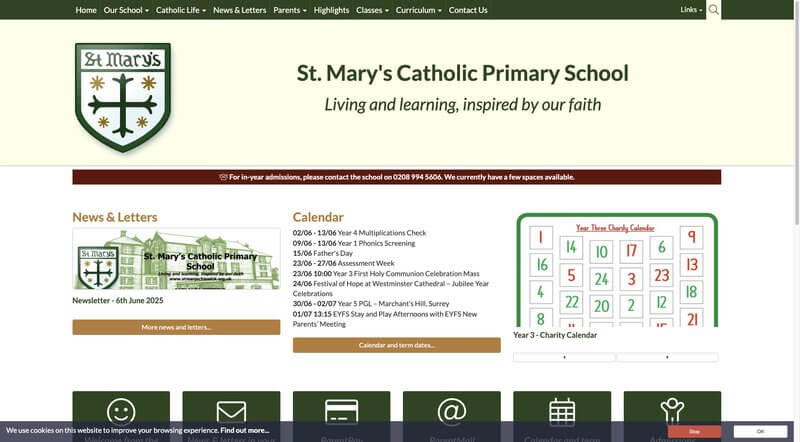This screenshot has height=442, width=800.
Task: Click the Calendar section heading
Action: (x=318, y=217)
